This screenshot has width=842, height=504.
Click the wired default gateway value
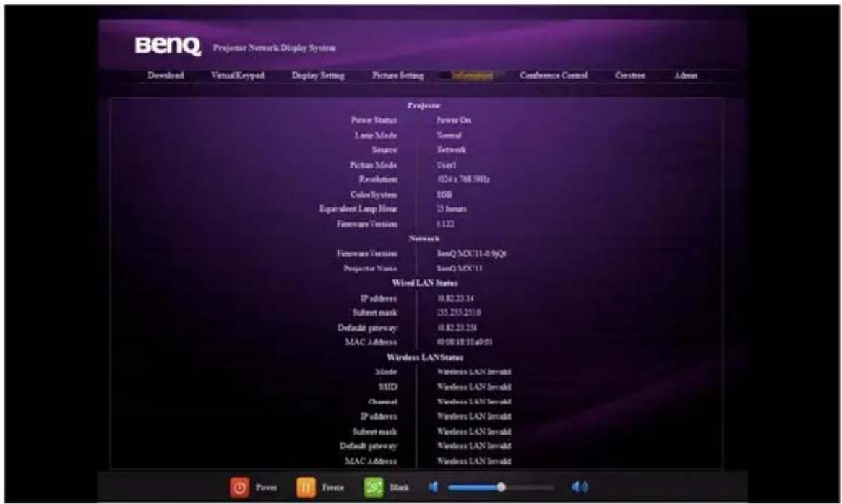tap(457, 327)
